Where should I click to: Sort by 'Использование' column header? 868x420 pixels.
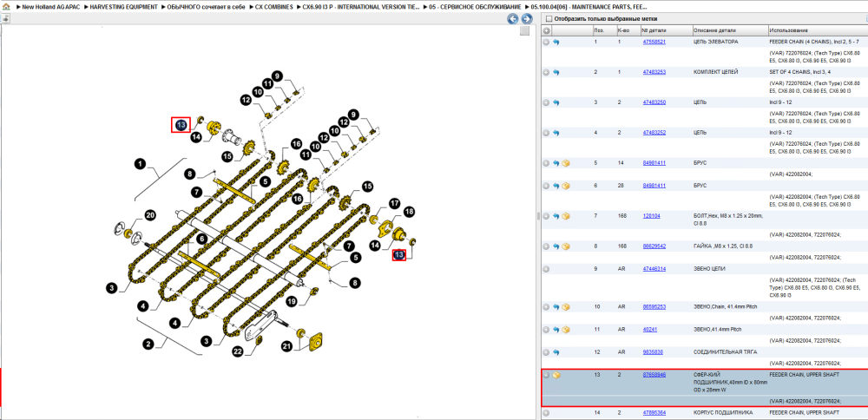818,30
